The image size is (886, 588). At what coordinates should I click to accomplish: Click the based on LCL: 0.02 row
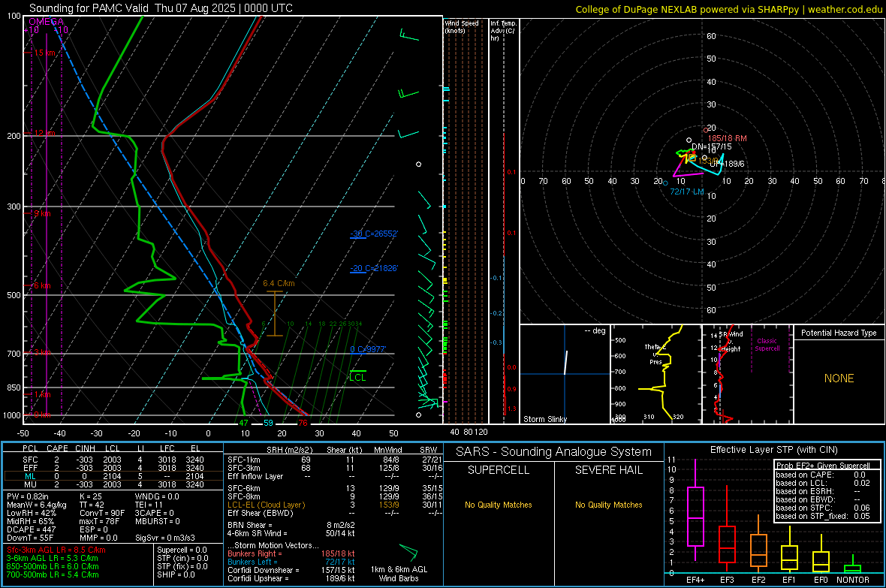[x=823, y=483]
